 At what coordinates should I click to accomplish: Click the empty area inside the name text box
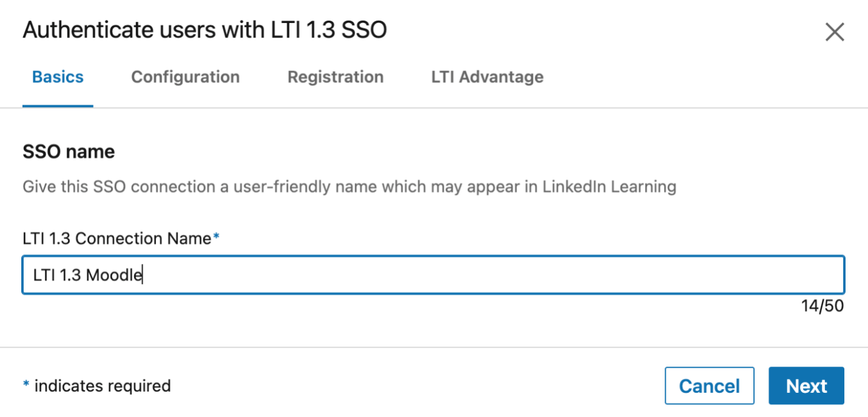click(x=486, y=274)
